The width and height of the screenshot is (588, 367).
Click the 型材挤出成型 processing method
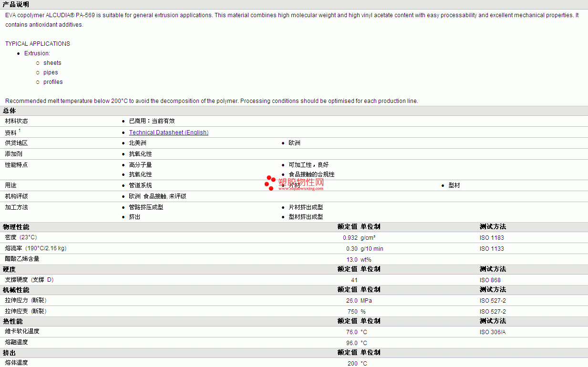(x=306, y=217)
